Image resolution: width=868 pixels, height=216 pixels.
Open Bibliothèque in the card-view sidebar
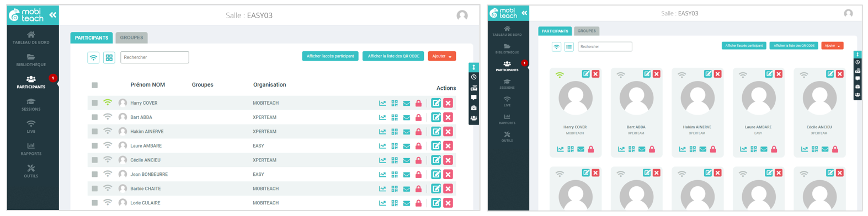point(507,48)
